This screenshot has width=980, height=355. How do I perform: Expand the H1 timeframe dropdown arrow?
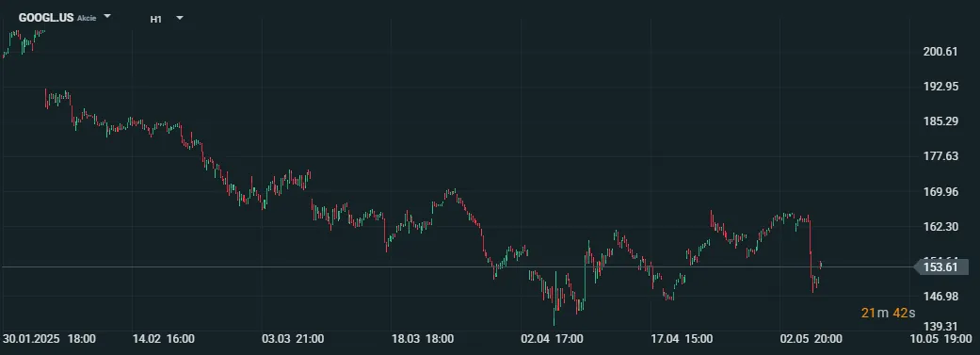pos(180,18)
